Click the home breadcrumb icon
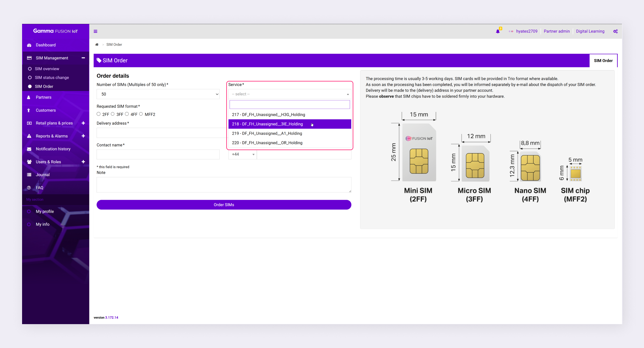 click(97, 44)
